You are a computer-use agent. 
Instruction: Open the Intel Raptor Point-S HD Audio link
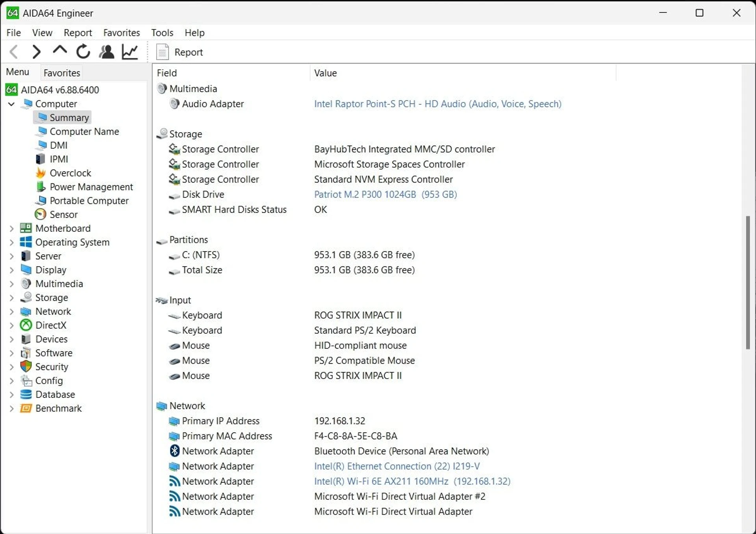438,103
